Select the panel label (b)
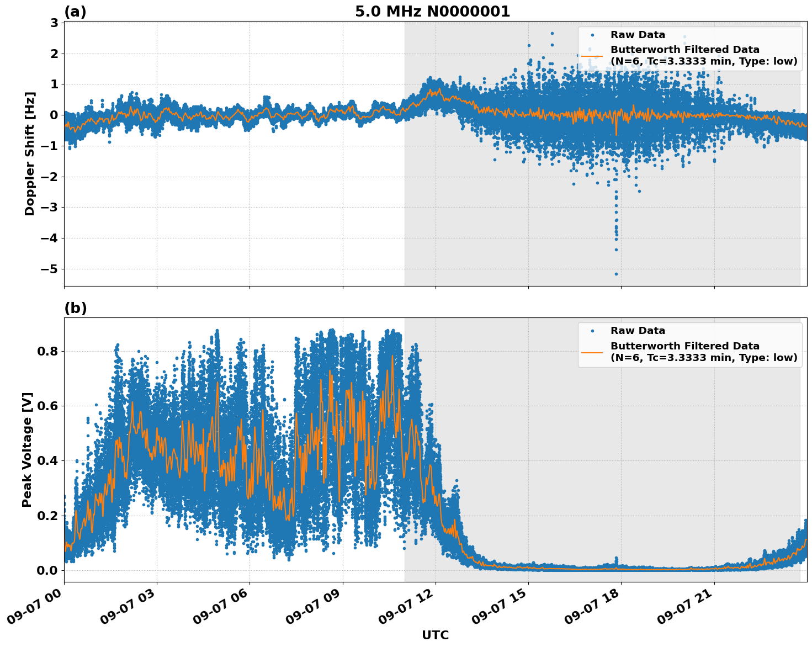The height and width of the screenshot is (647, 812). pos(76,308)
